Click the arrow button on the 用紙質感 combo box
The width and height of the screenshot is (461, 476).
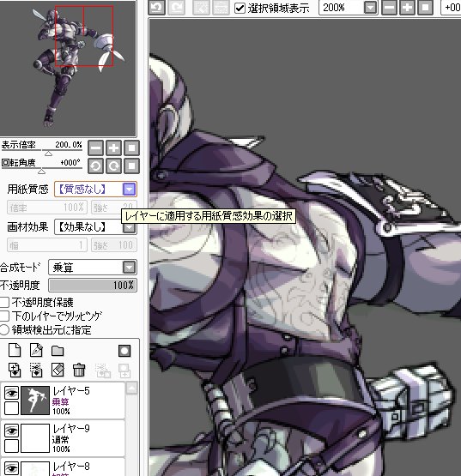[129, 190]
